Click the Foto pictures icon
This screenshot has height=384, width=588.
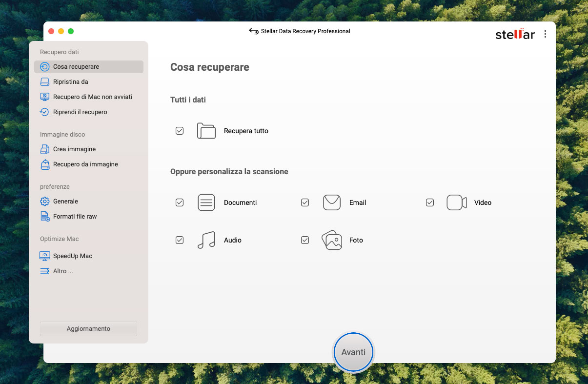(x=332, y=240)
